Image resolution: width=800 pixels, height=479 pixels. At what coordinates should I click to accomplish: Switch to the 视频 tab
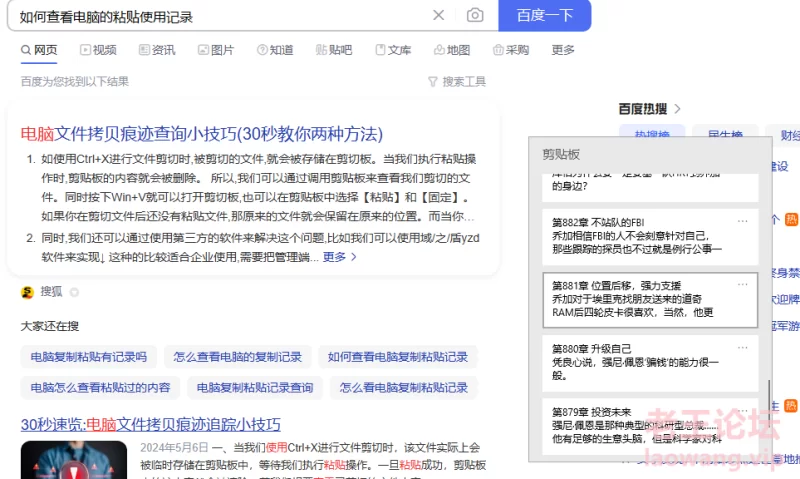(x=98, y=50)
